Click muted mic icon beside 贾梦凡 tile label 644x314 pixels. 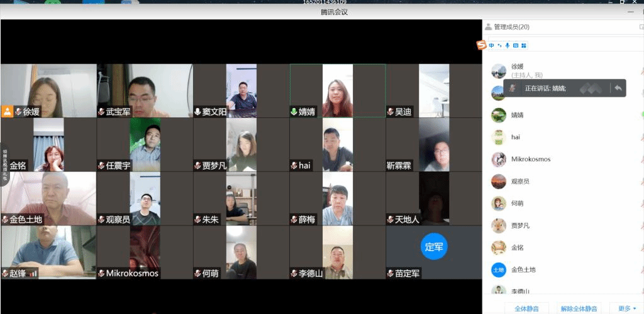197,166
